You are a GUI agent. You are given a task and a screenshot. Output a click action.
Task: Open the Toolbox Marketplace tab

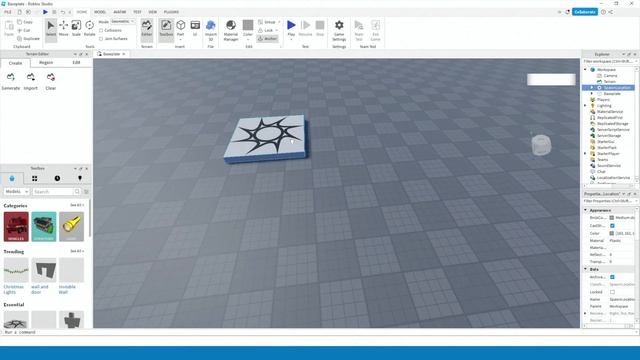[12, 178]
